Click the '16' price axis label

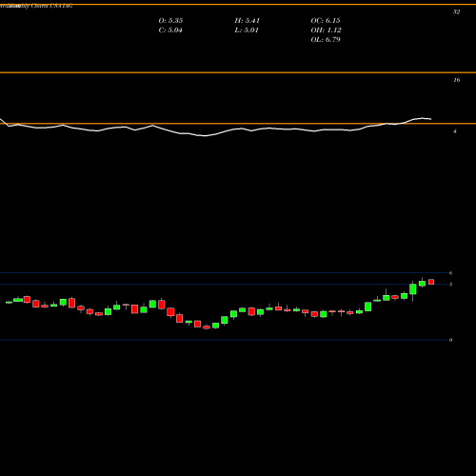click(456, 80)
